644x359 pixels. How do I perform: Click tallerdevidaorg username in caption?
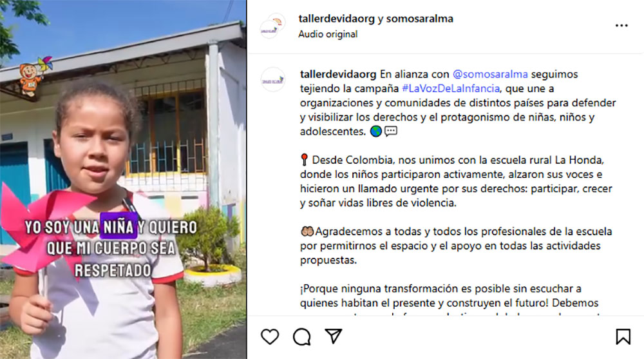(x=338, y=74)
